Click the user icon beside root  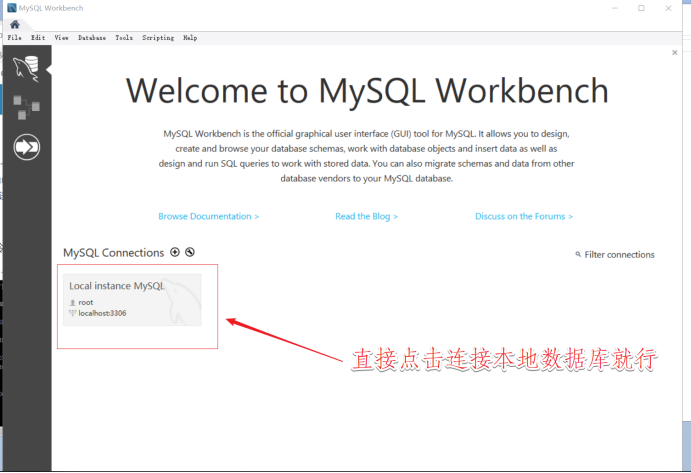tap(73, 302)
